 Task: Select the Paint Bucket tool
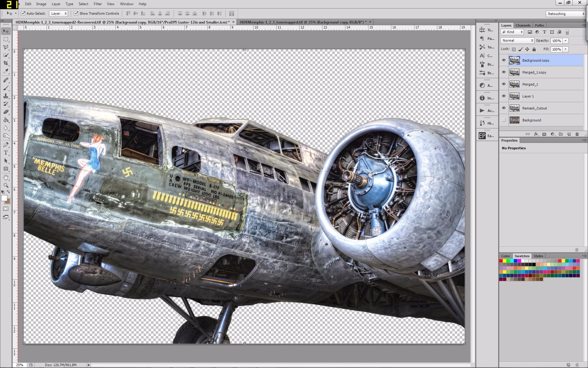6,120
